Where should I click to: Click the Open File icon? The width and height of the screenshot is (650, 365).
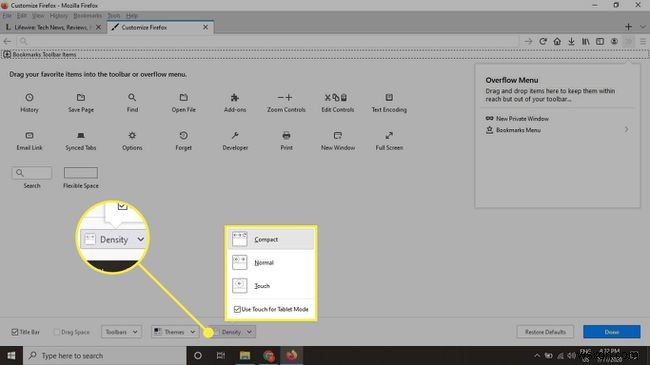pos(184,97)
